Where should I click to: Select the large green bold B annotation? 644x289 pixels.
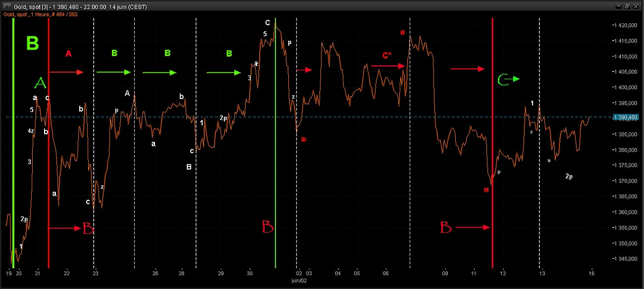tap(32, 43)
